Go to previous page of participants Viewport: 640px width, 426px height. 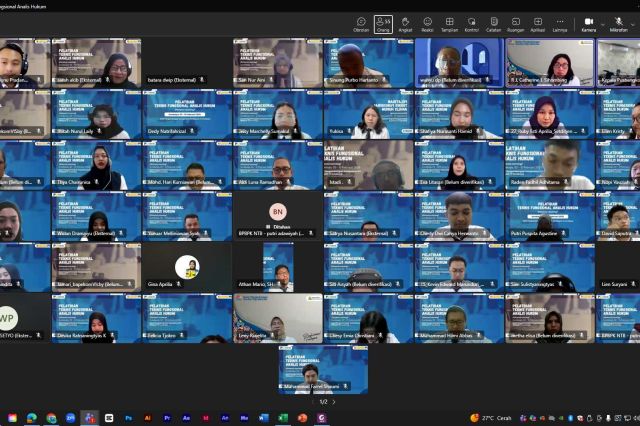click(311, 401)
